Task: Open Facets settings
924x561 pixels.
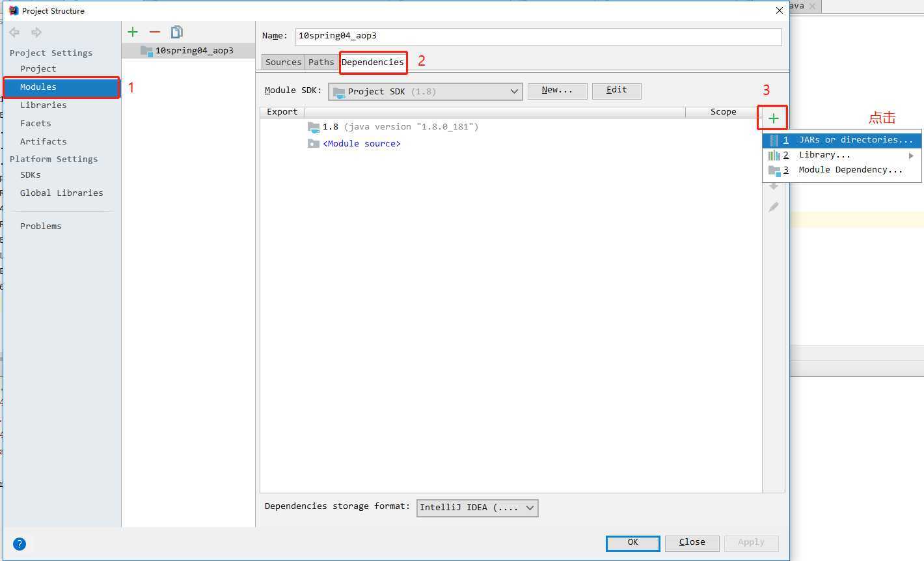Action: click(x=35, y=123)
